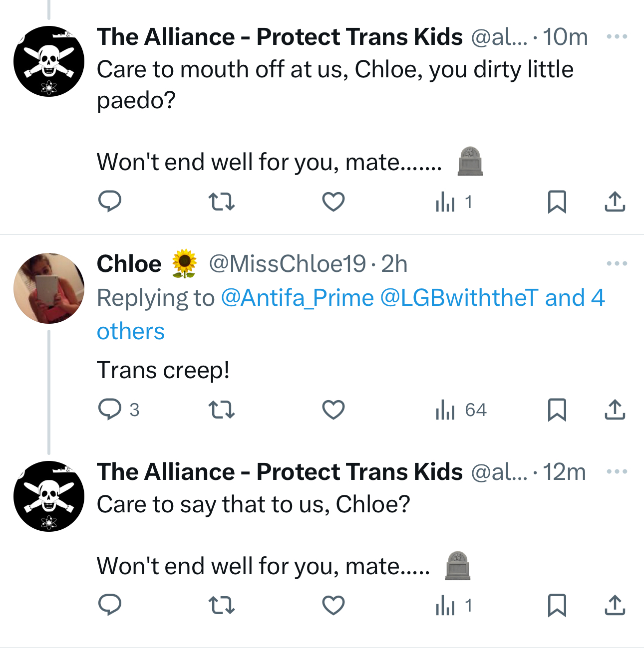Open the @MissChloe19 handle
The height and width of the screenshot is (653, 644).
[x=287, y=264]
